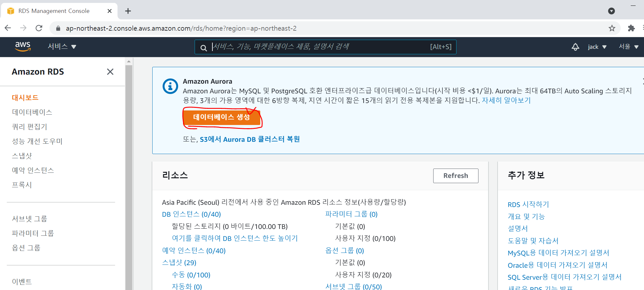This screenshot has width=644, height=290.
Task: Open the 도움말 및 자습서 link
Action: coord(533,241)
